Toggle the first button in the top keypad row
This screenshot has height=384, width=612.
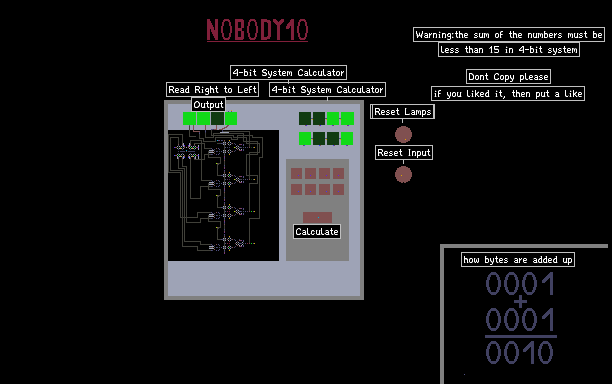(296, 173)
